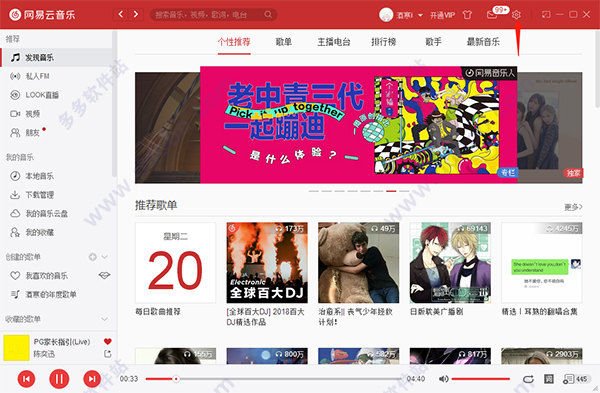Open user name dropdown arrow

[420, 16]
